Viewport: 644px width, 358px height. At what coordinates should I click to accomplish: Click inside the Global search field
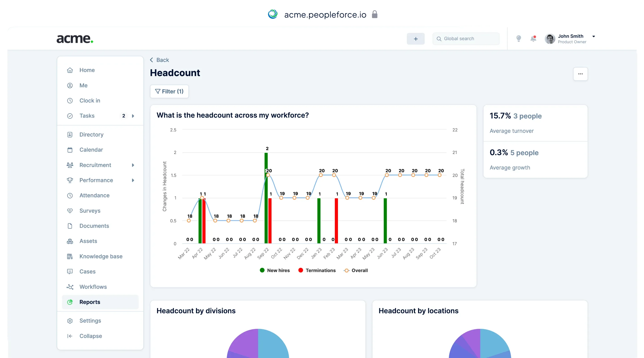coord(466,39)
